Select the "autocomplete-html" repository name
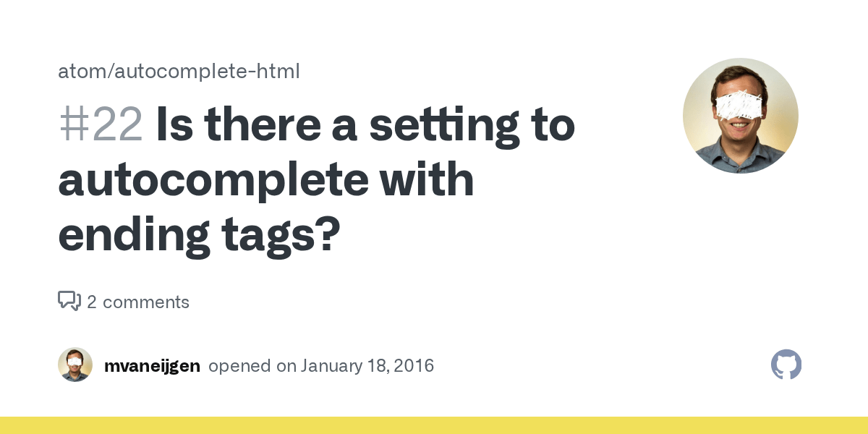The height and width of the screenshot is (434, 868). coord(207,72)
